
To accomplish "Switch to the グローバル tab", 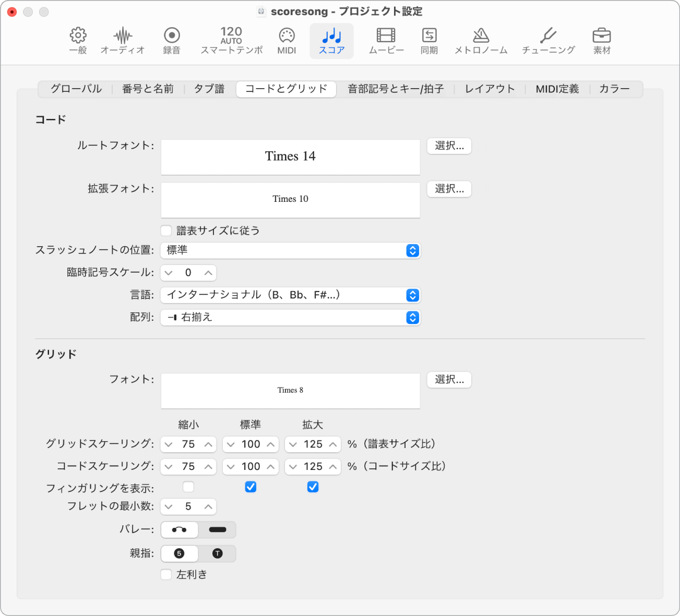I will click(x=75, y=89).
